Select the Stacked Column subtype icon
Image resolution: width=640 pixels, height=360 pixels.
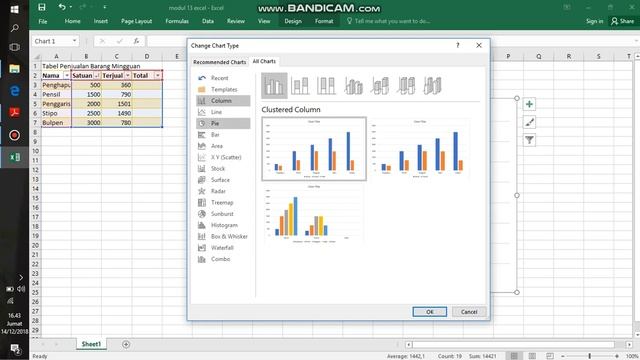click(x=300, y=86)
